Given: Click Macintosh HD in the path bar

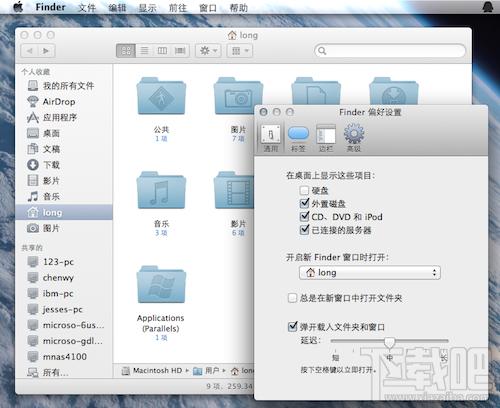Looking at the screenshot, I should 152,371.
